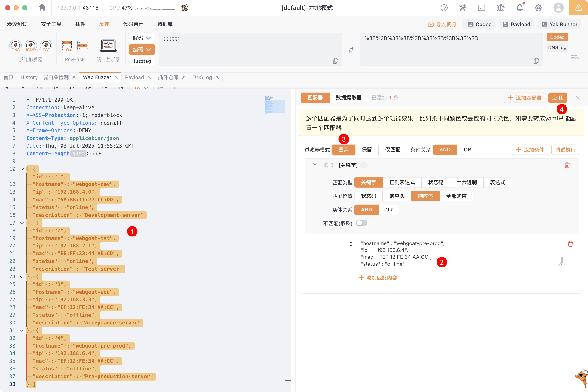Switch to the 数据提取器 tab
This screenshot has height=392, width=588.
[349, 98]
